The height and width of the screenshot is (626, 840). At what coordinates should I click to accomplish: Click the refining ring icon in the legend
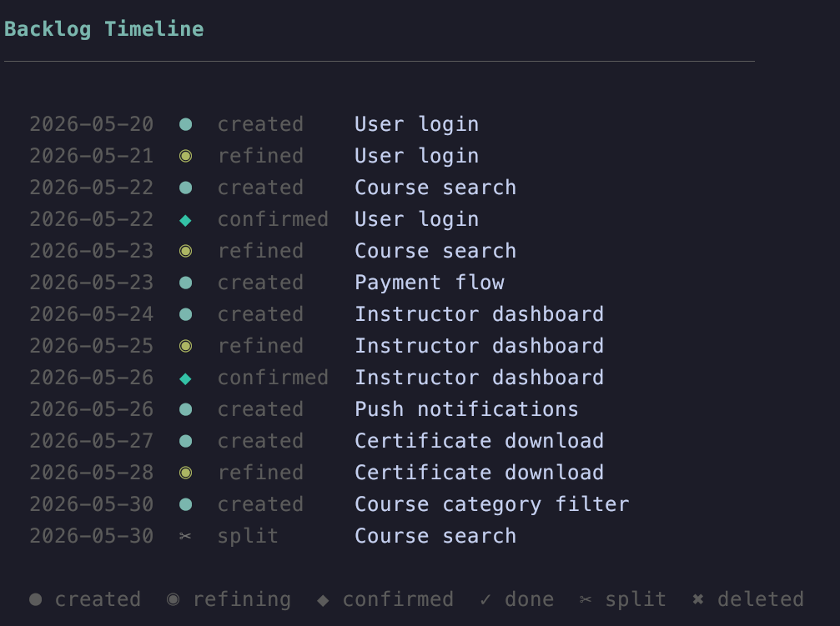[x=173, y=599]
